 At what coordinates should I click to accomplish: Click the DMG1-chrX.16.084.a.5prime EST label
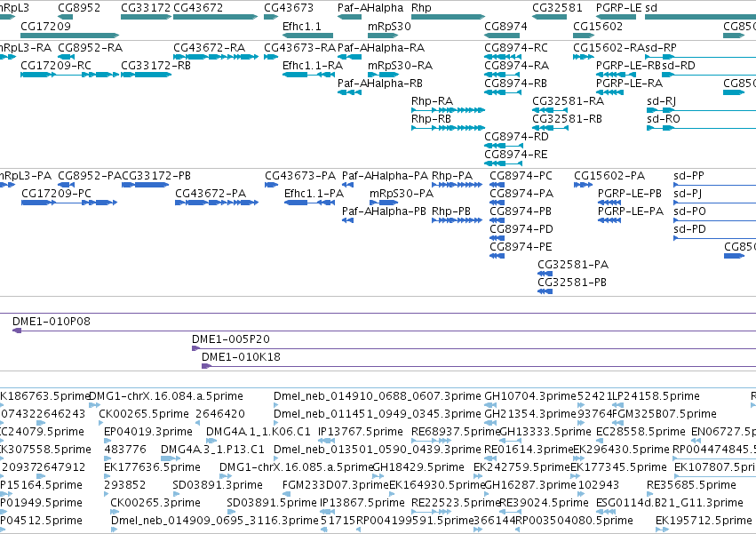point(166,396)
